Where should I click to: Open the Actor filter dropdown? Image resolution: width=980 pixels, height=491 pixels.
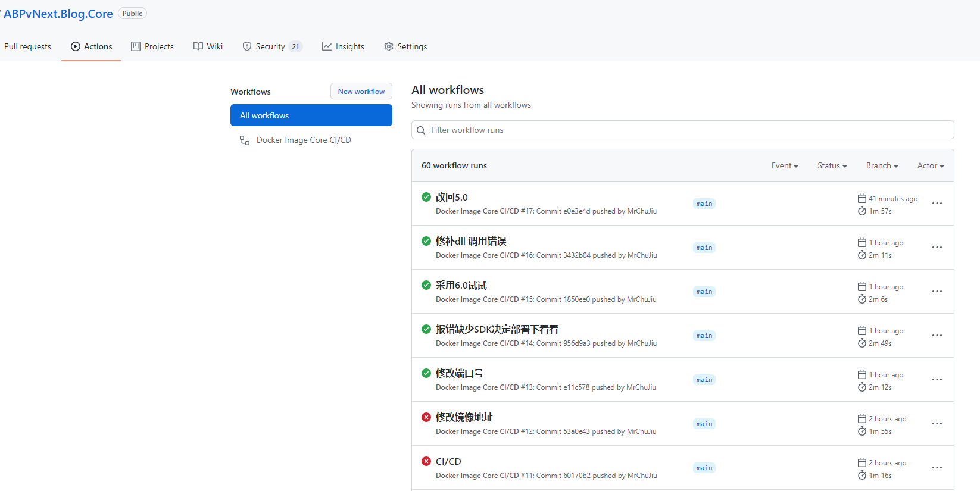pos(930,166)
